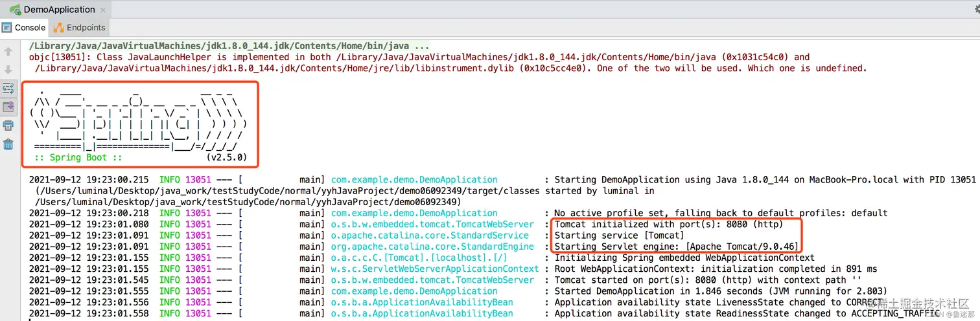
Task: Click the java executable path line at top
Action: coord(229,46)
